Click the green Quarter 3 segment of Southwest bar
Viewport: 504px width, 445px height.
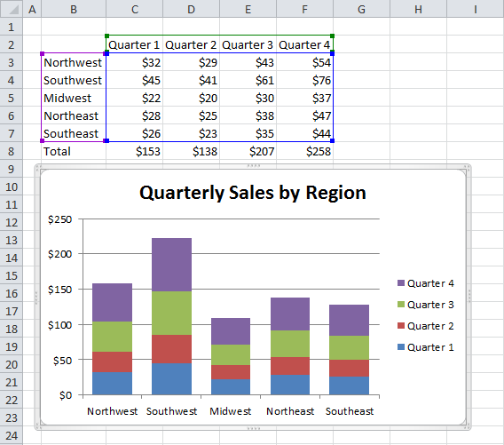point(171,313)
